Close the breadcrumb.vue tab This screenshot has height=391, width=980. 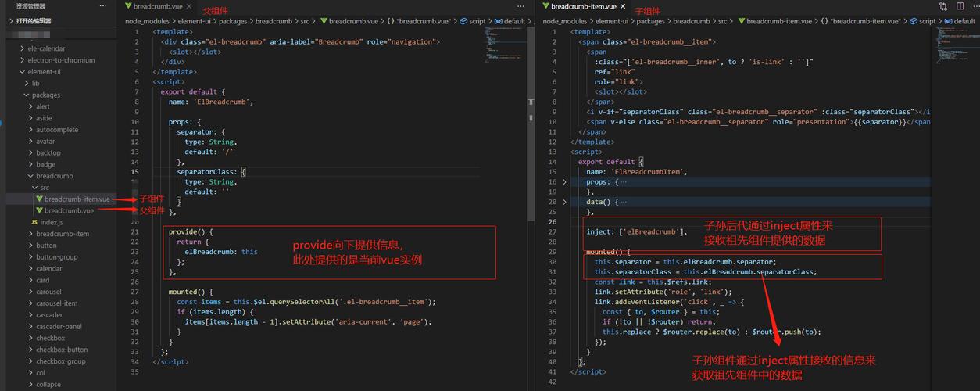point(191,6)
